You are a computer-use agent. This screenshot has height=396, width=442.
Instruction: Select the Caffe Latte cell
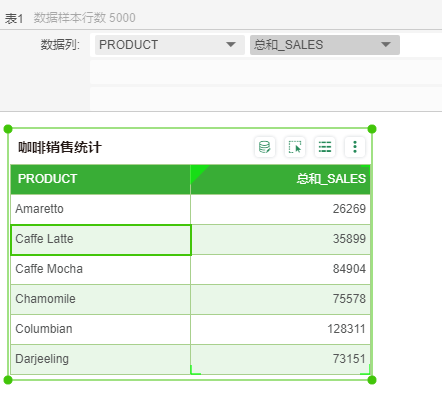click(101, 240)
